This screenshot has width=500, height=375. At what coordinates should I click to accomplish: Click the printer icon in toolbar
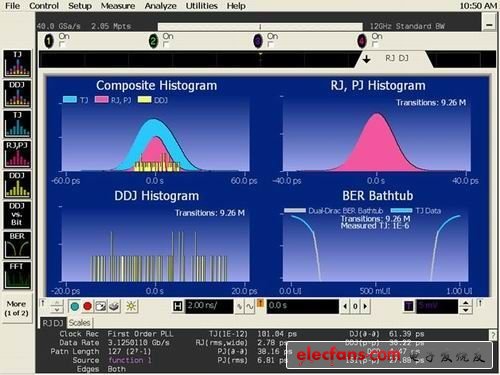(114, 306)
